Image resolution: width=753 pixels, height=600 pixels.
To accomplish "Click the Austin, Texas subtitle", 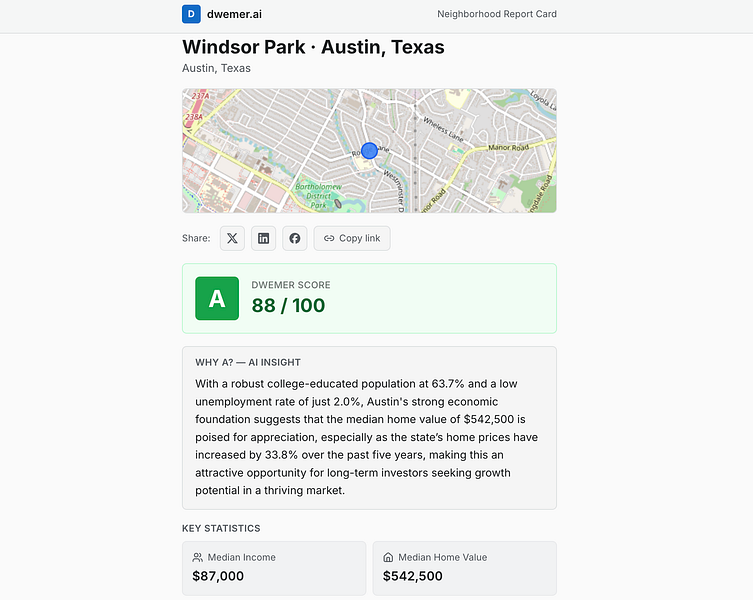I will click(216, 68).
